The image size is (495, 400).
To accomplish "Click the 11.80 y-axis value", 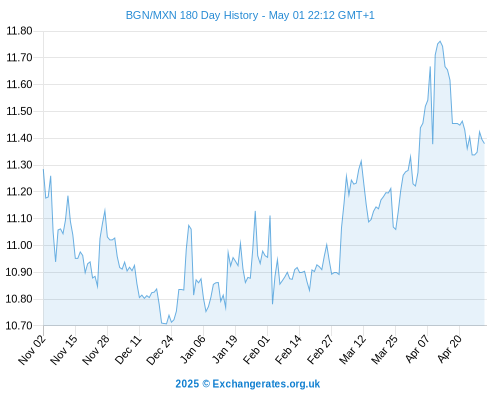I will (19, 31).
